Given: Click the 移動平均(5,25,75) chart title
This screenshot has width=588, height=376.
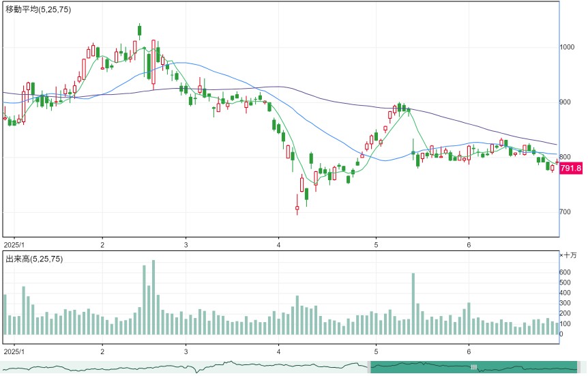Looking at the screenshot, I should coord(38,10).
